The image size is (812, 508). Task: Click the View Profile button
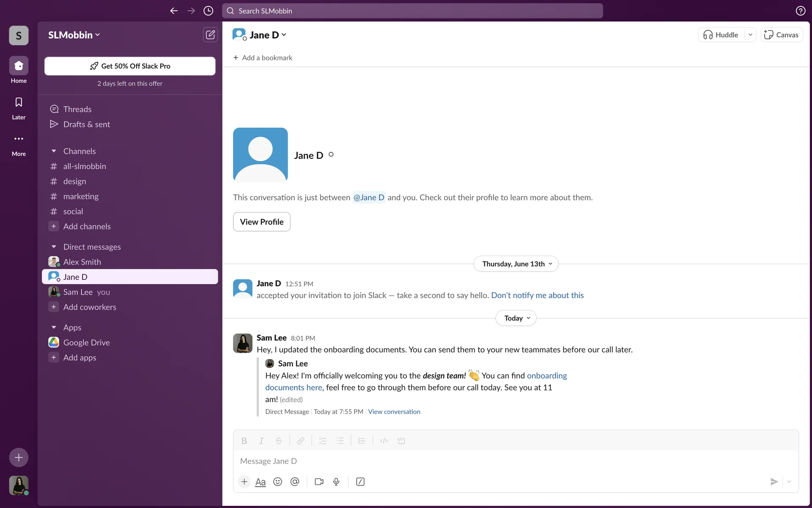pyautogui.click(x=261, y=222)
